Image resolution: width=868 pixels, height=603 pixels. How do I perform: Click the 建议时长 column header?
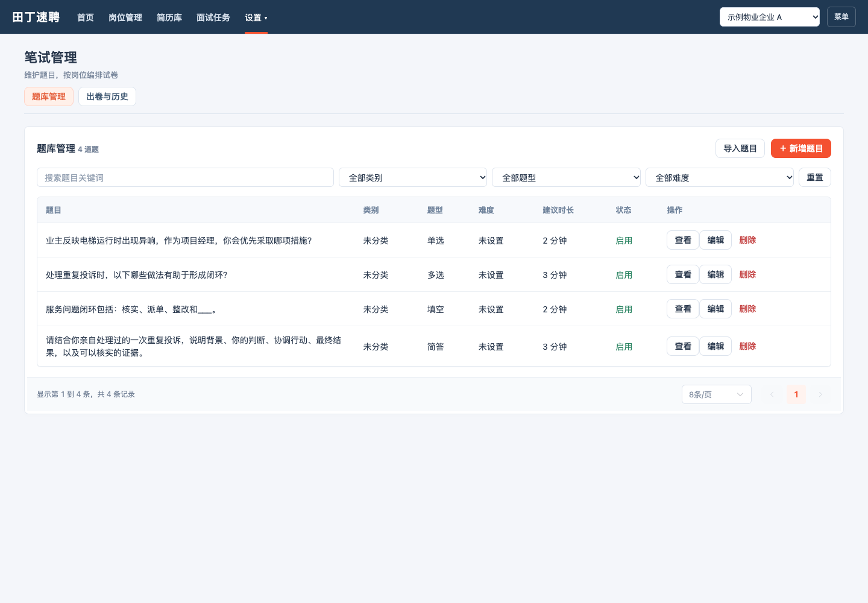point(558,210)
